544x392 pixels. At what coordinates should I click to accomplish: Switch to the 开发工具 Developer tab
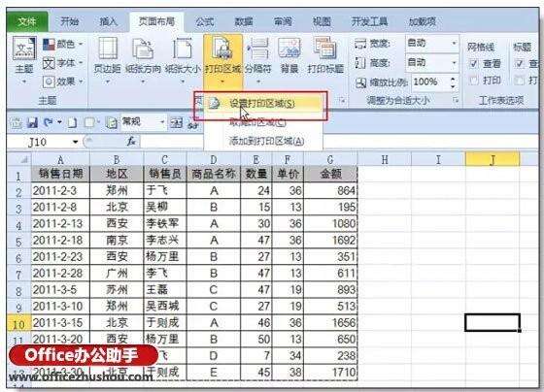point(369,22)
